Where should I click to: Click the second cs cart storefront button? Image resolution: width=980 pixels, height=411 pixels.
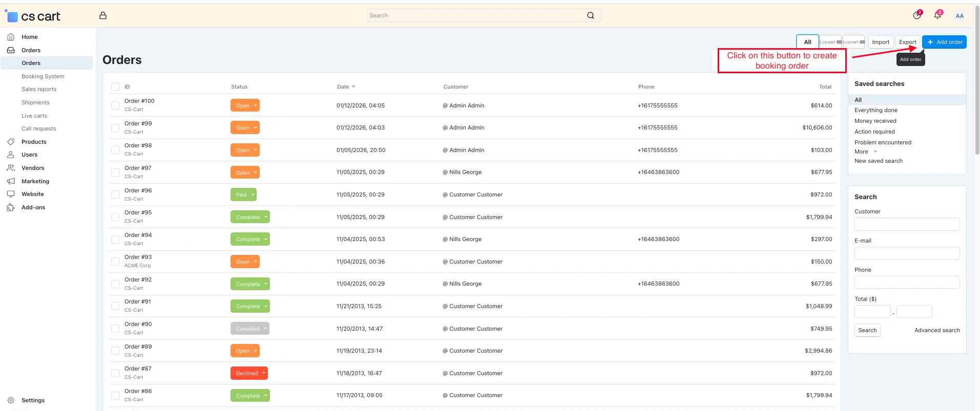854,42
